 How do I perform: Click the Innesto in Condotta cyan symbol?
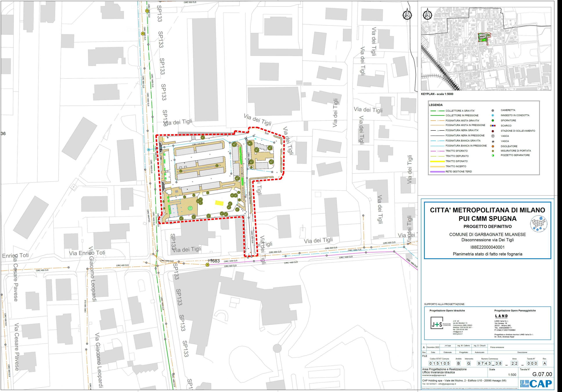pyautogui.click(x=493, y=115)
